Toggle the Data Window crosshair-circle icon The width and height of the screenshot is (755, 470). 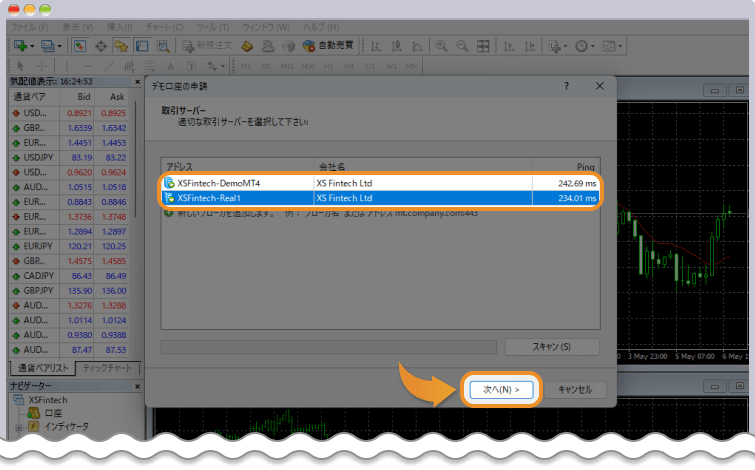[x=101, y=46]
